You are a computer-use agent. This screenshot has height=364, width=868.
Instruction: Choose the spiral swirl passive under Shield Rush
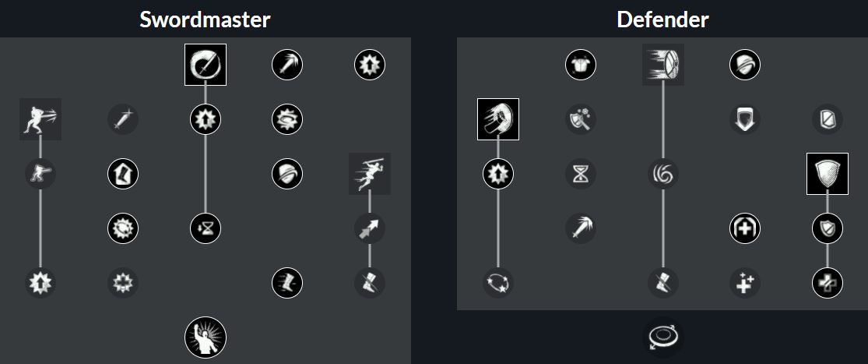point(663,174)
